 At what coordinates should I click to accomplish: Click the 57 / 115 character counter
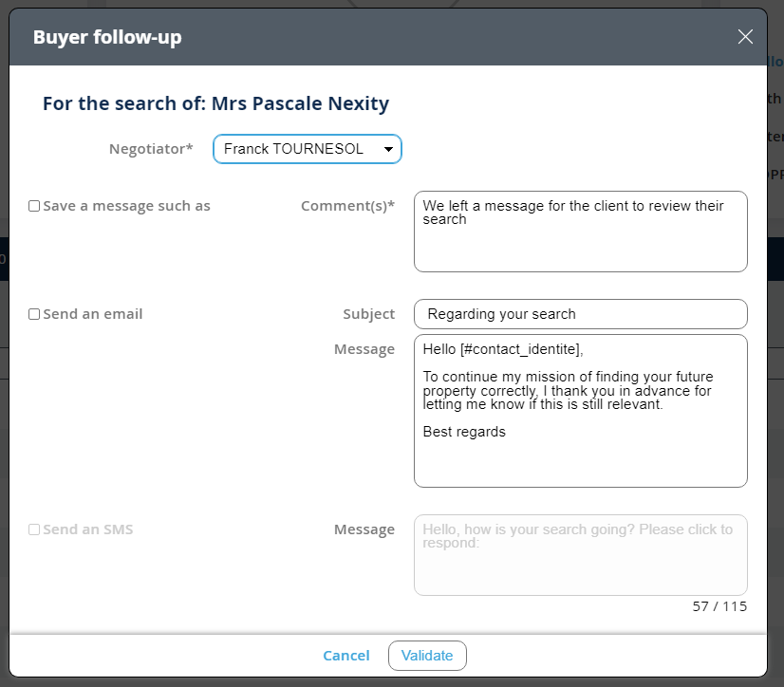tap(719, 606)
